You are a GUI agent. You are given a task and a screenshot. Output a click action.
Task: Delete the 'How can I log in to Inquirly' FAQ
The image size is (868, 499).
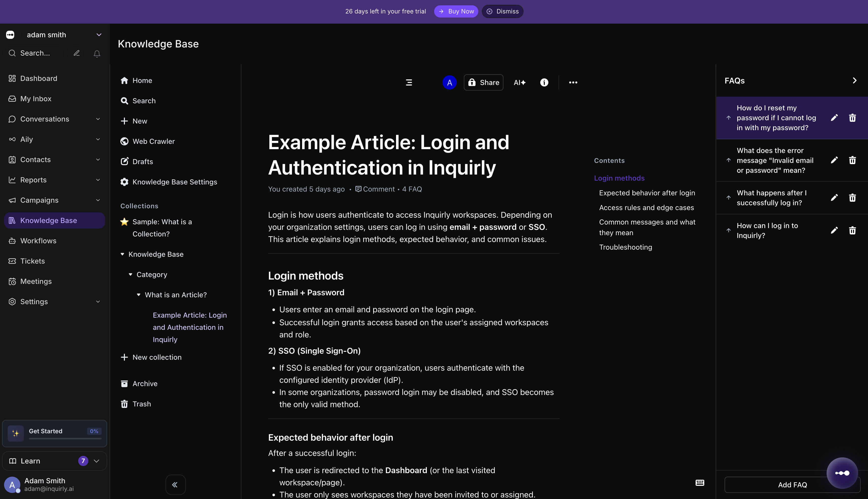(852, 230)
